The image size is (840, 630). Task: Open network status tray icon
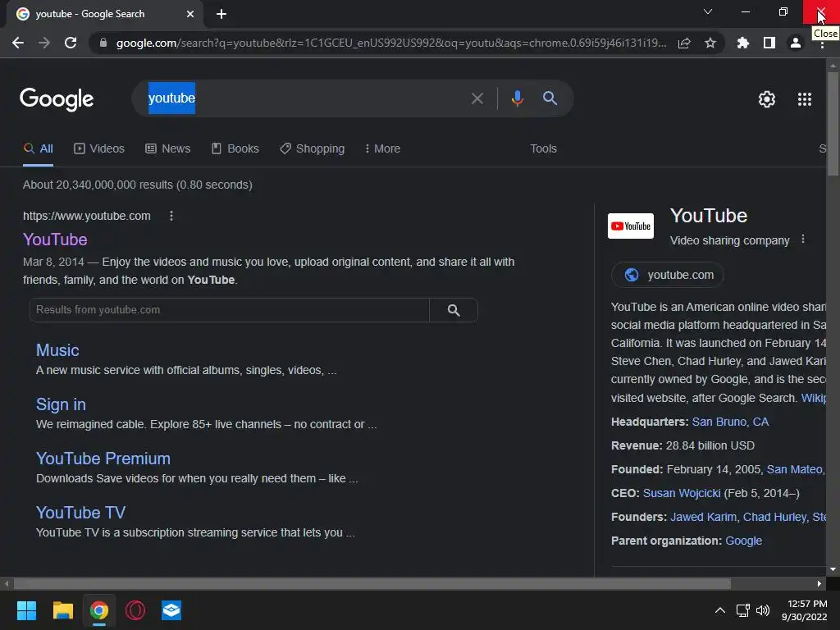(x=742, y=610)
